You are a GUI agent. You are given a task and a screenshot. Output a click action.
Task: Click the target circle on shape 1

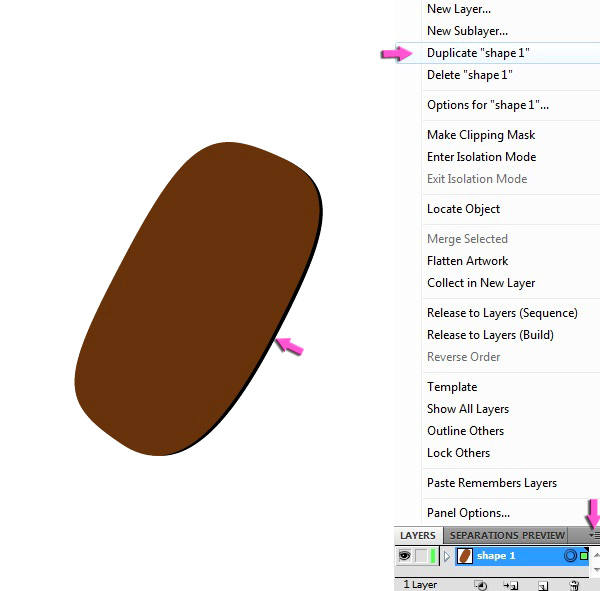(x=570, y=556)
